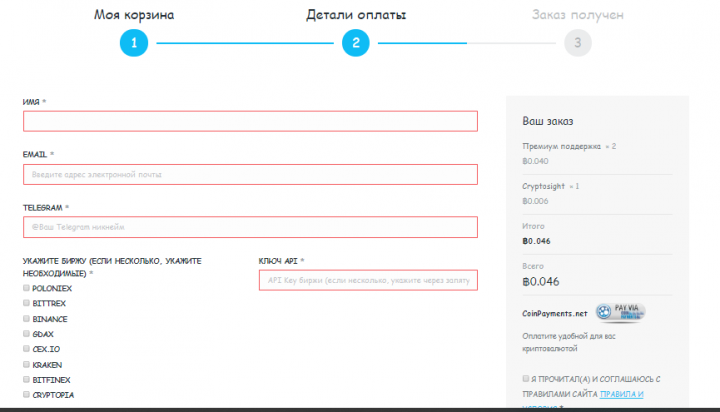Screen dimensions: 720x412
Task: Open the ПРАВИЛА И rules link
Action: pyautogui.click(x=622, y=394)
